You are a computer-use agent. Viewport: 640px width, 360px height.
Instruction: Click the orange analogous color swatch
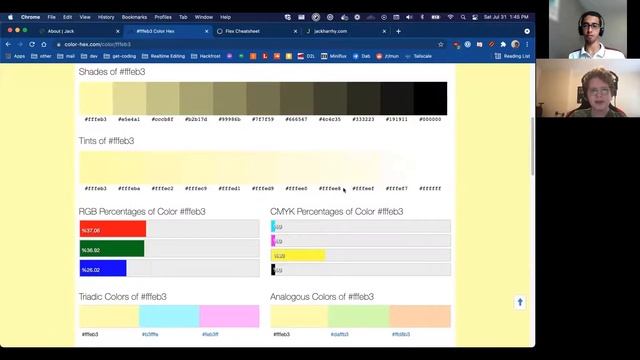[420, 316]
